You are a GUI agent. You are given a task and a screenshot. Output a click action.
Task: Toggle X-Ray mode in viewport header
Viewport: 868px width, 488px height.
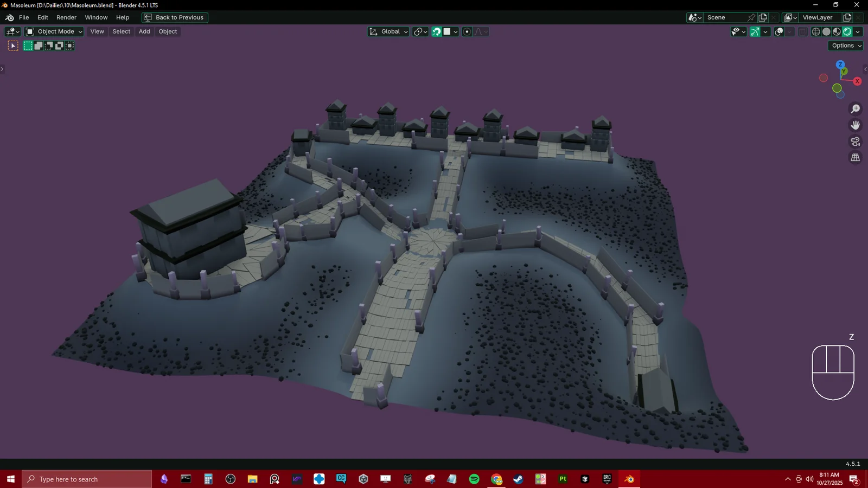pos(802,31)
